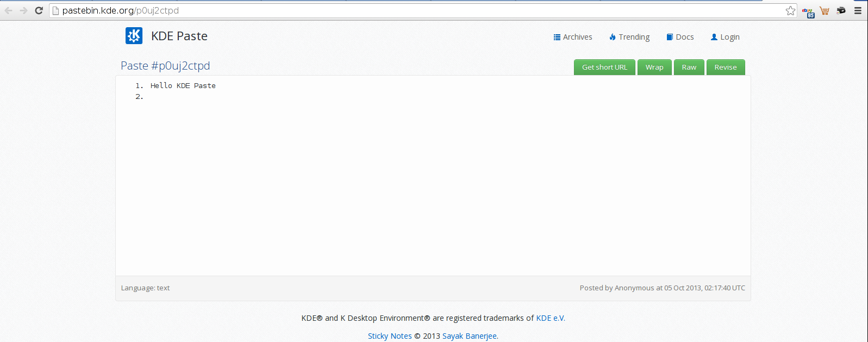Click the page icon in the address bar

pyautogui.click(x=55, y=10)
